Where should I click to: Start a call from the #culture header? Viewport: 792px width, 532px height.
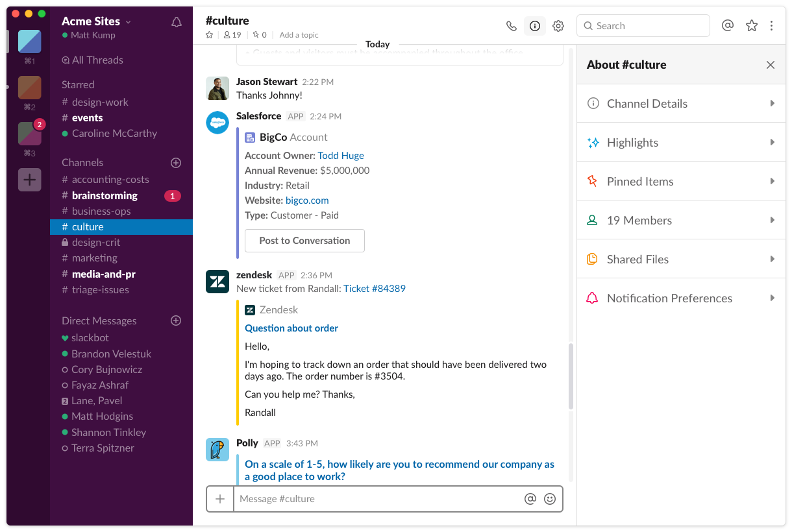pos(511,26)
